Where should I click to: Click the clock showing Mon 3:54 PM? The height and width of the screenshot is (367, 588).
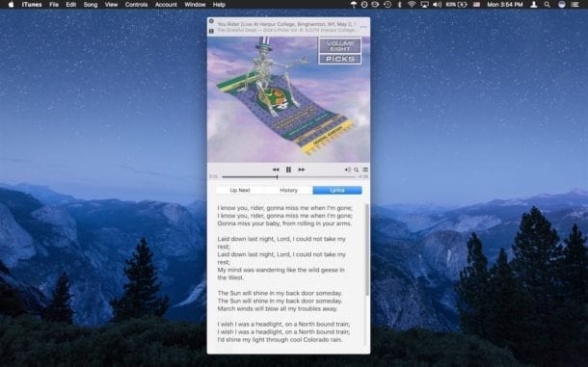click(505, 5)
